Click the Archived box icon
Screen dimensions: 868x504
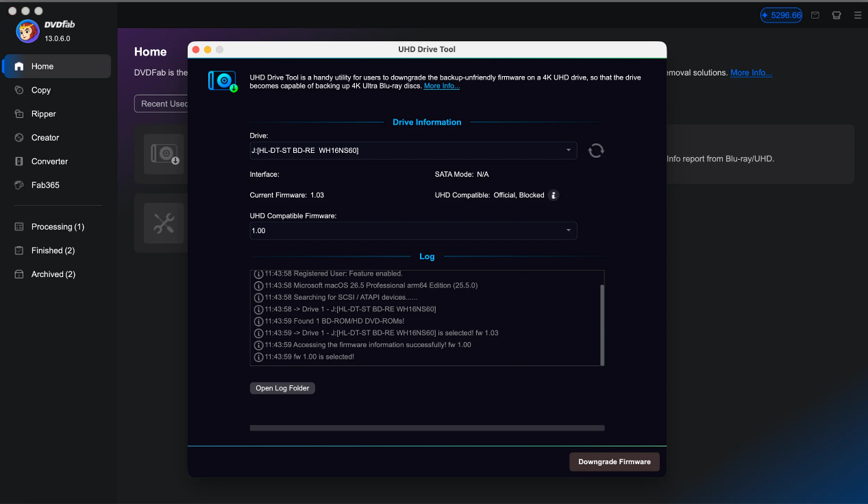[x=19, y=274]
